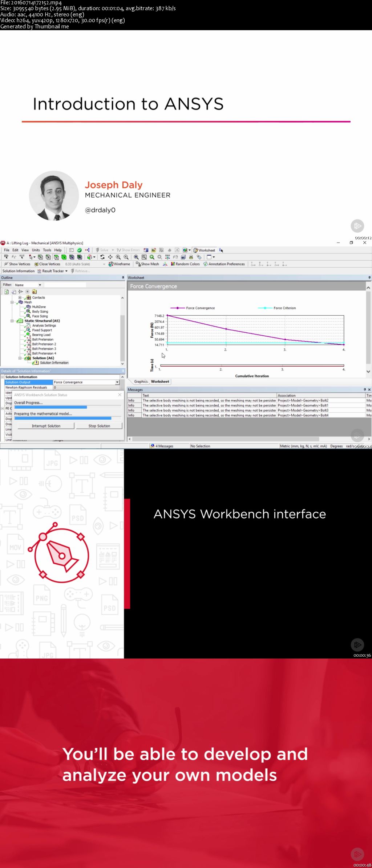
Task: Collapse the Mesh tree node
Action: click(12, 302)
